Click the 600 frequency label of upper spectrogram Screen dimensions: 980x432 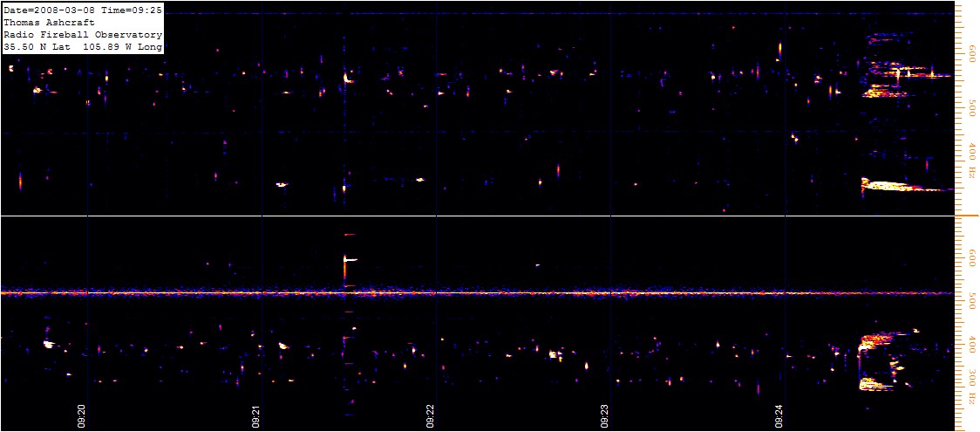(x=972, y=52)
